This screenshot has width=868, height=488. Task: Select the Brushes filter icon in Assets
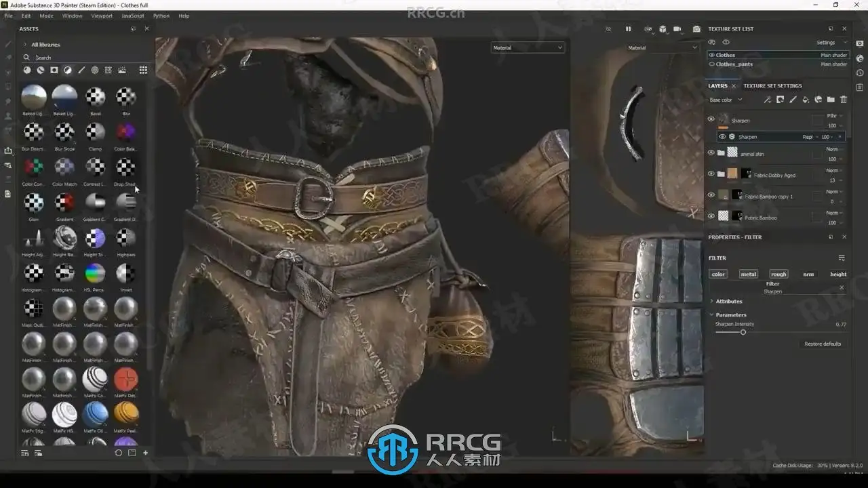[x=81, y=70]
